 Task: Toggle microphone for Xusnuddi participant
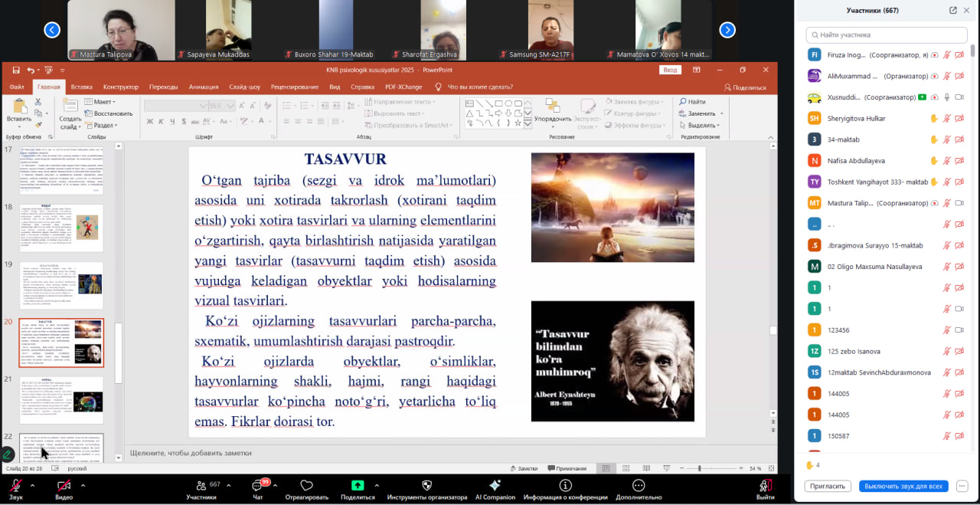click(x=946, y=97)
